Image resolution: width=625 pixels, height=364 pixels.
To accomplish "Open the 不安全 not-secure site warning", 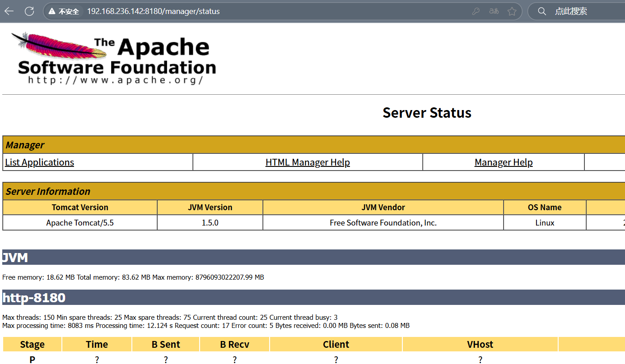I will [x=64, y=11].
